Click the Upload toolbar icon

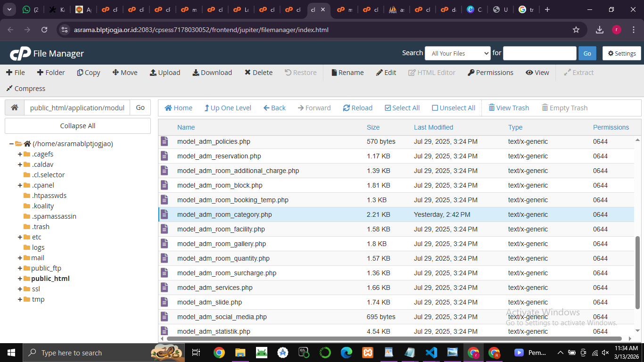pos(153,73)
